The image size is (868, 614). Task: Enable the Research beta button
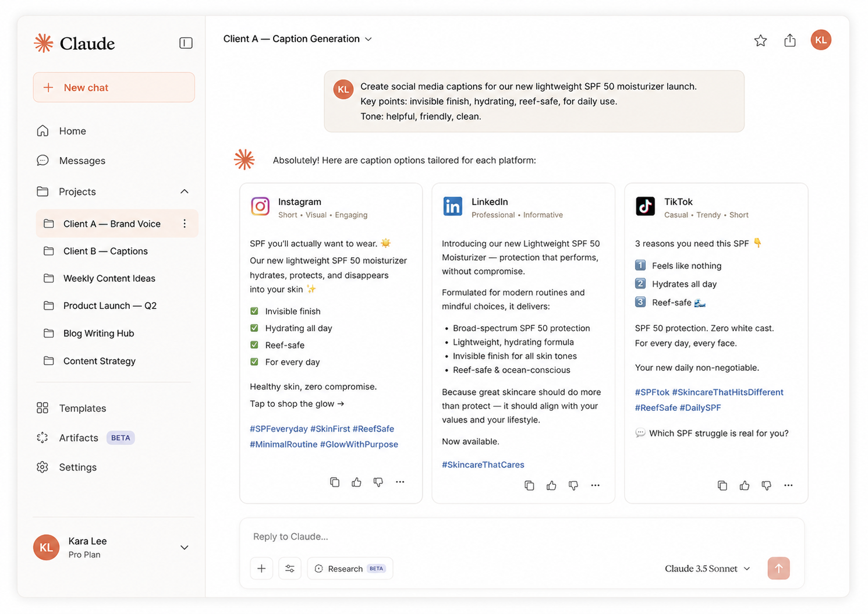point(350,569)
